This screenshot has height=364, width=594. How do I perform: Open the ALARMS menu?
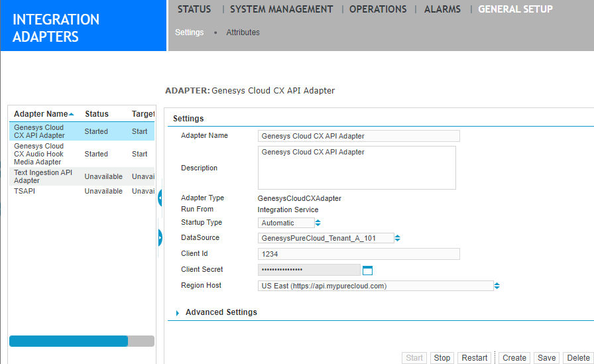pos(442,9)
